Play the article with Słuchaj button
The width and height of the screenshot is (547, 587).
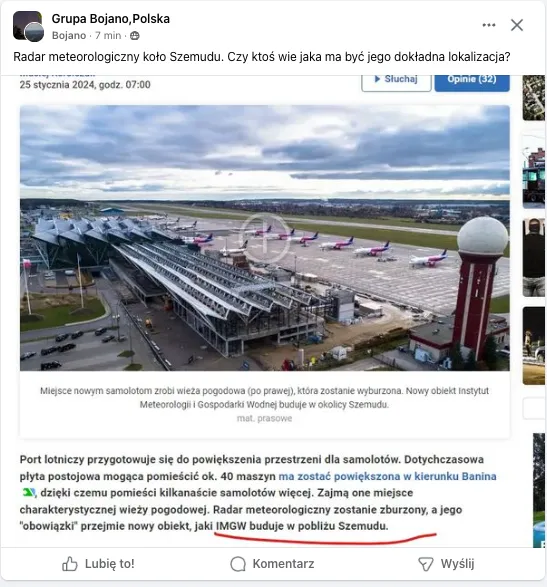(396, 80)
